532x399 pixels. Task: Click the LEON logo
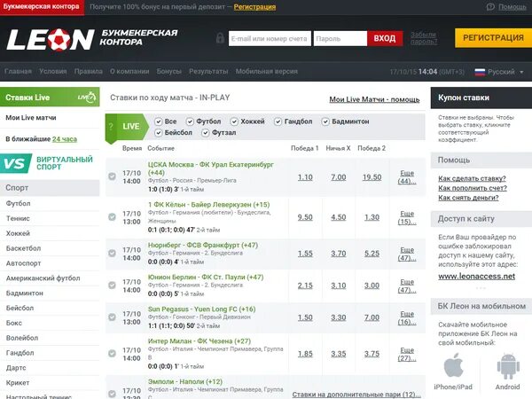[51, 39]
